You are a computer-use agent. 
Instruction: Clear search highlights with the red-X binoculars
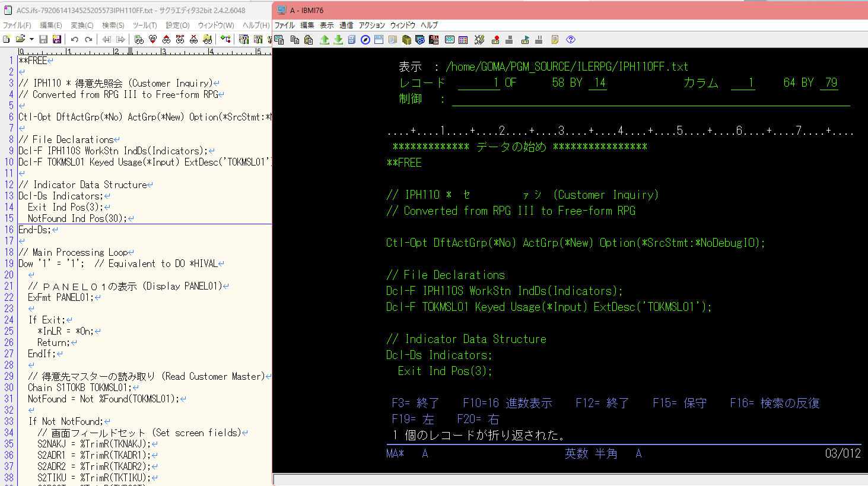click(193, 39)
